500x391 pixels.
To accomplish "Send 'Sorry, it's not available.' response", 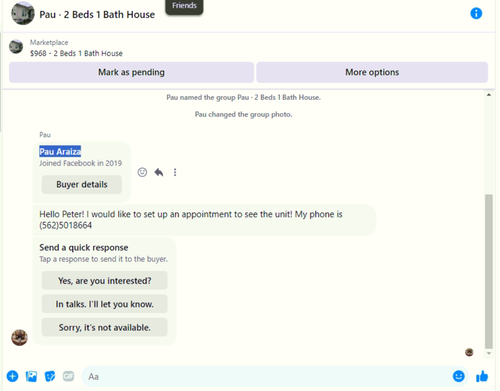I will pyautogui.click(x=104, y=327).
